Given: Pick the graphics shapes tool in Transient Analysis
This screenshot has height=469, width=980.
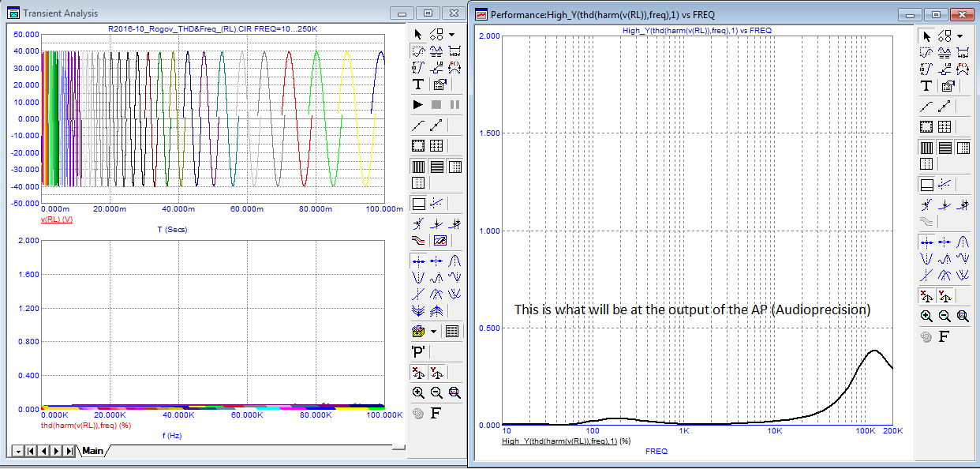Looking at the screenshot, I should 436,35.
